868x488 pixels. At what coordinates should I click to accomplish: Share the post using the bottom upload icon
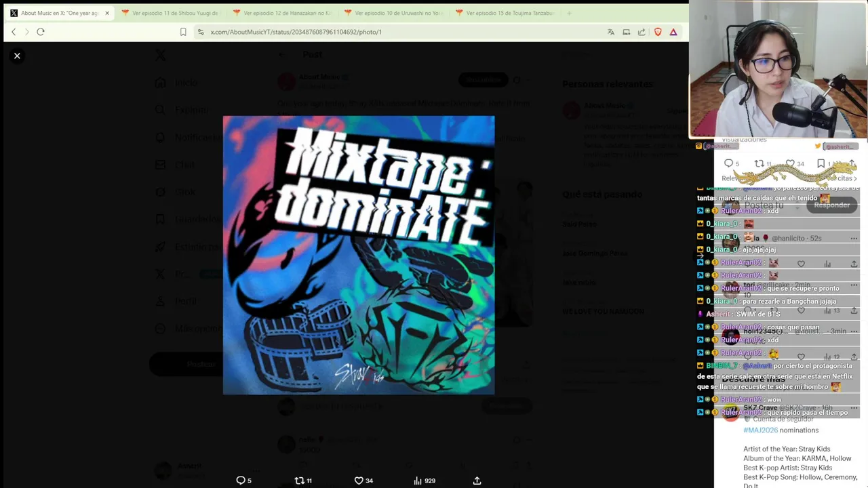pos(477,480)
